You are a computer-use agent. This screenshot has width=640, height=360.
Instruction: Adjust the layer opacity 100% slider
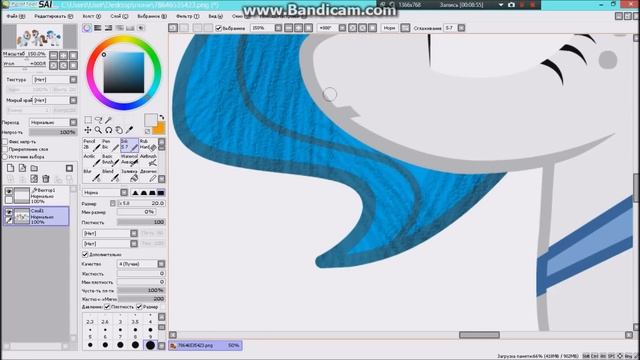click(x=53, y=132)
